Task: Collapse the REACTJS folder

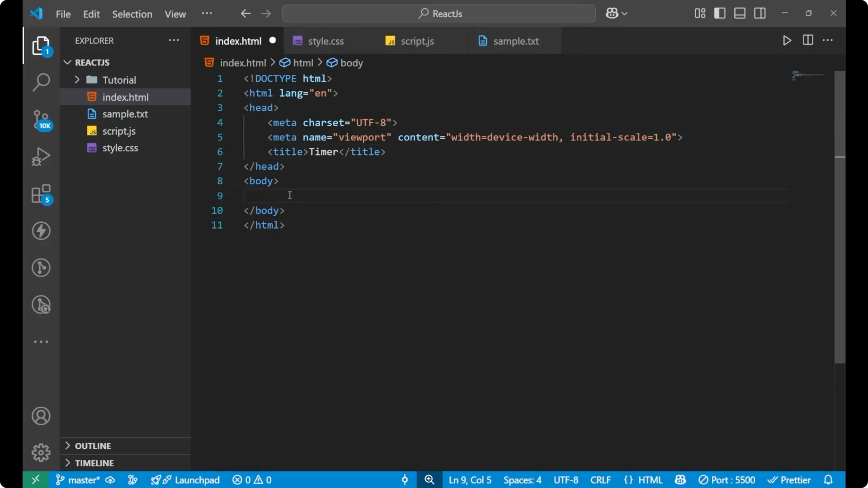Action: point(67,62)
